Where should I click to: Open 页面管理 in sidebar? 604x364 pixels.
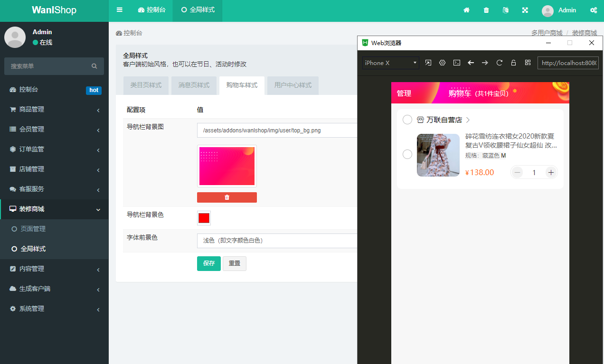(54, 229)
